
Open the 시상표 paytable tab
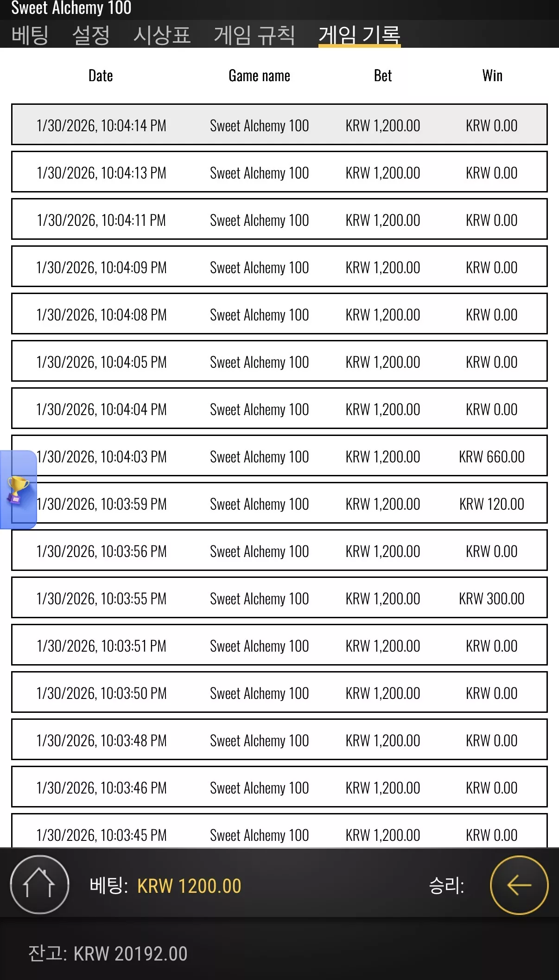(162, 35)
